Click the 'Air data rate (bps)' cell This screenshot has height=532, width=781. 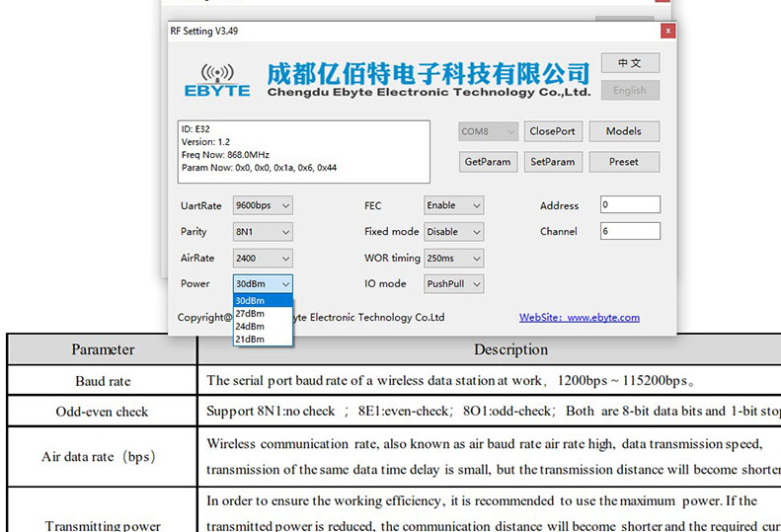pos(103,457)
